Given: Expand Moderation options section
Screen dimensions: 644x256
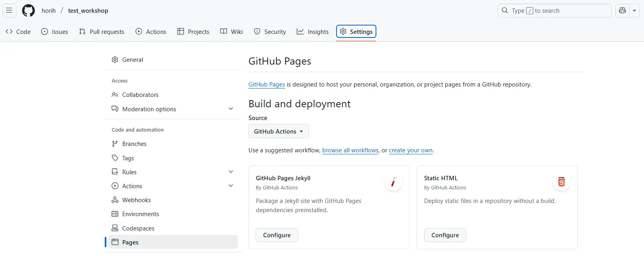Looking at the screenshot, I should 231,109.
